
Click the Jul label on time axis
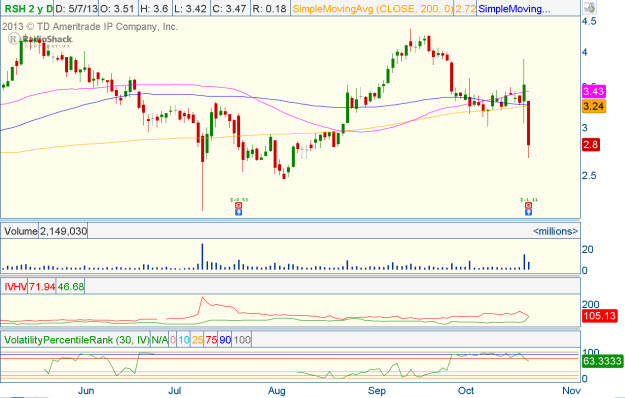175,391
